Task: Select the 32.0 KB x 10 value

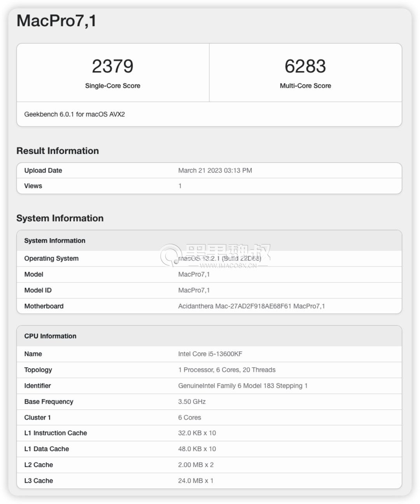Action: point(197,433)
